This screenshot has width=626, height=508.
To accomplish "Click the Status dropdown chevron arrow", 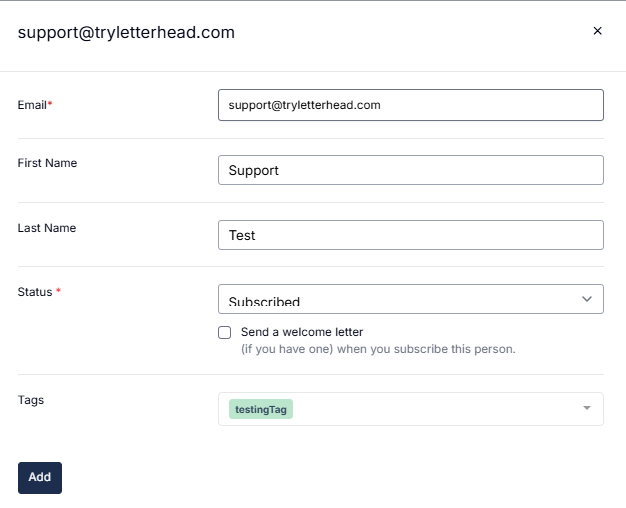I will [587, 299].
